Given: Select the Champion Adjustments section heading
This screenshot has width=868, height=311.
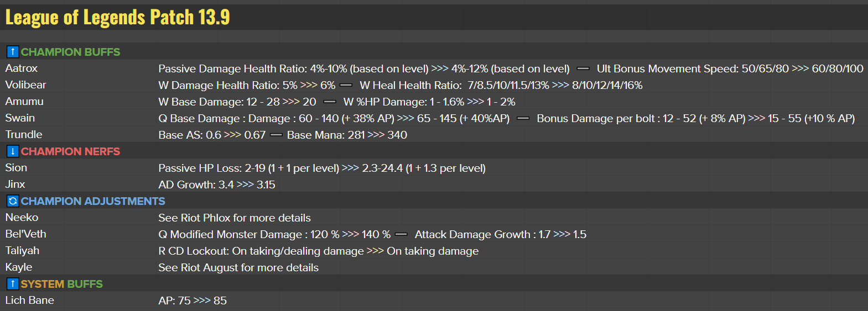Looking at the screenshot, I should point(93,201).
